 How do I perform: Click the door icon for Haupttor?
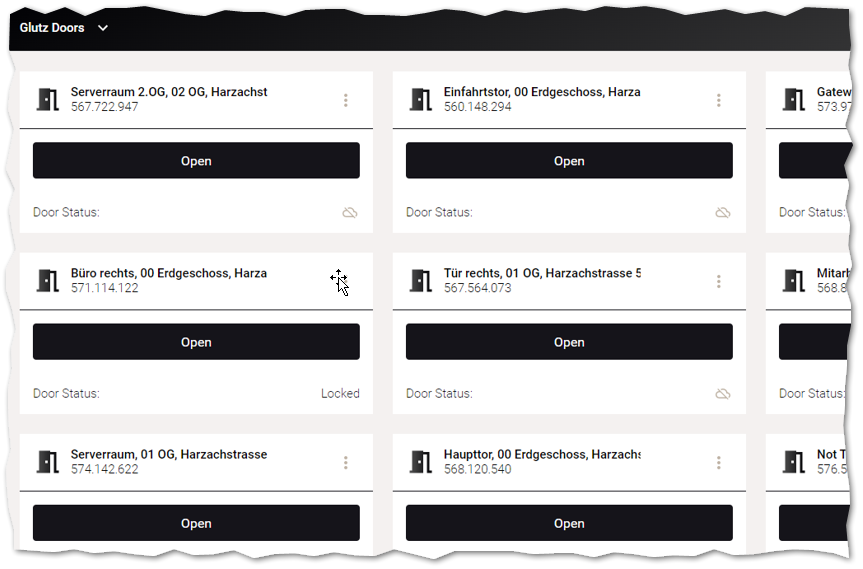[421, 462]
